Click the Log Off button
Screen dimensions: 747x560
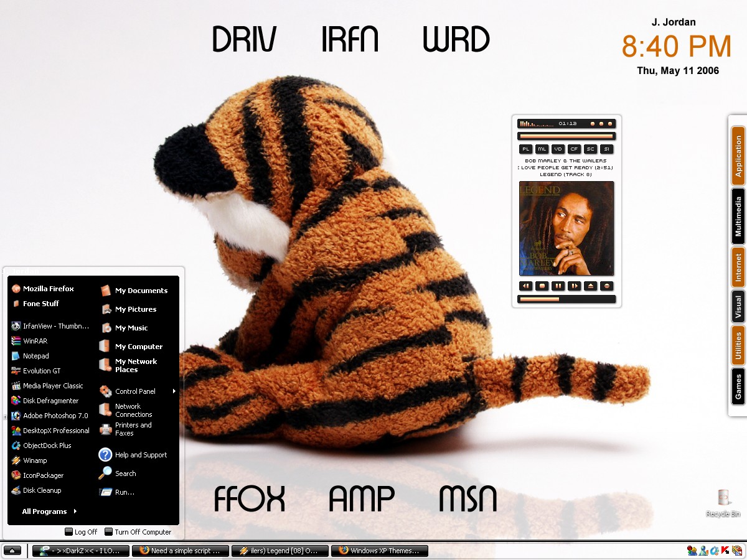tap(81, 532)
